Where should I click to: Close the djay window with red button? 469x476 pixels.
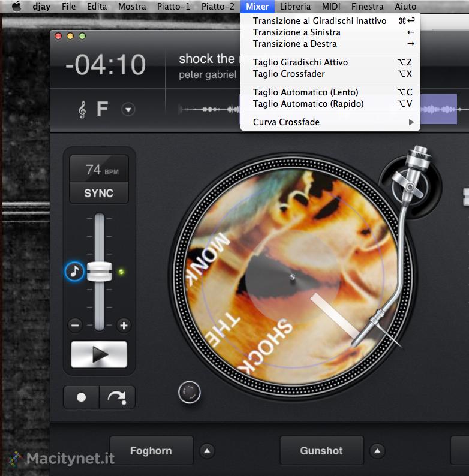58,36
